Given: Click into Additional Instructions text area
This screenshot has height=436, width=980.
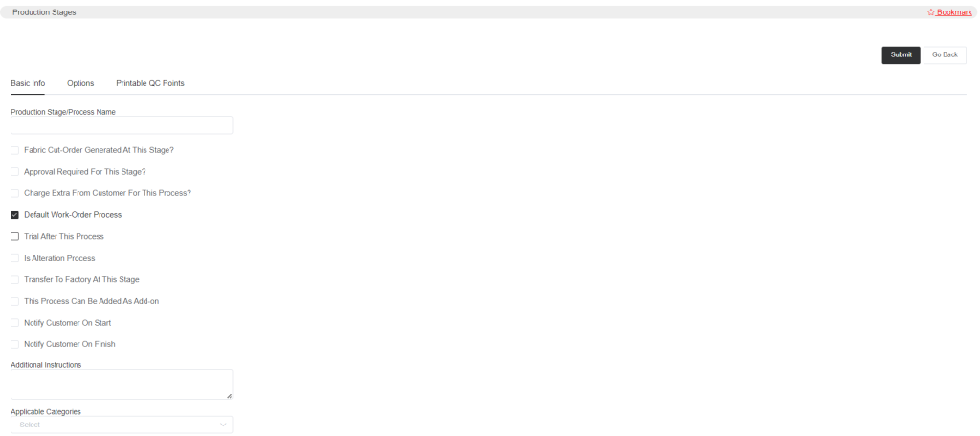Looking at the screenshot, I should tap(122, 384).
